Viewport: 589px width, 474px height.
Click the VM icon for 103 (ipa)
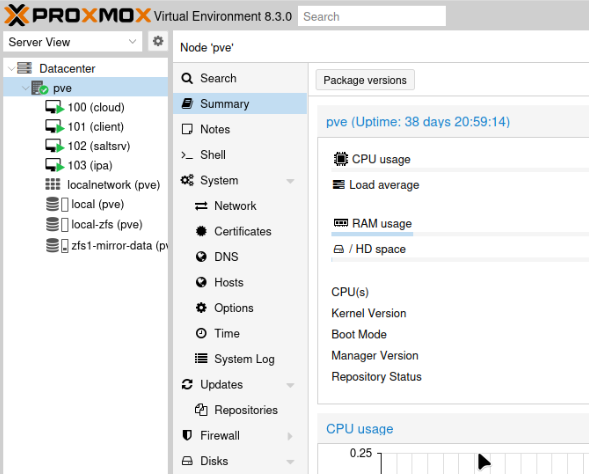[x=55, y=165]
